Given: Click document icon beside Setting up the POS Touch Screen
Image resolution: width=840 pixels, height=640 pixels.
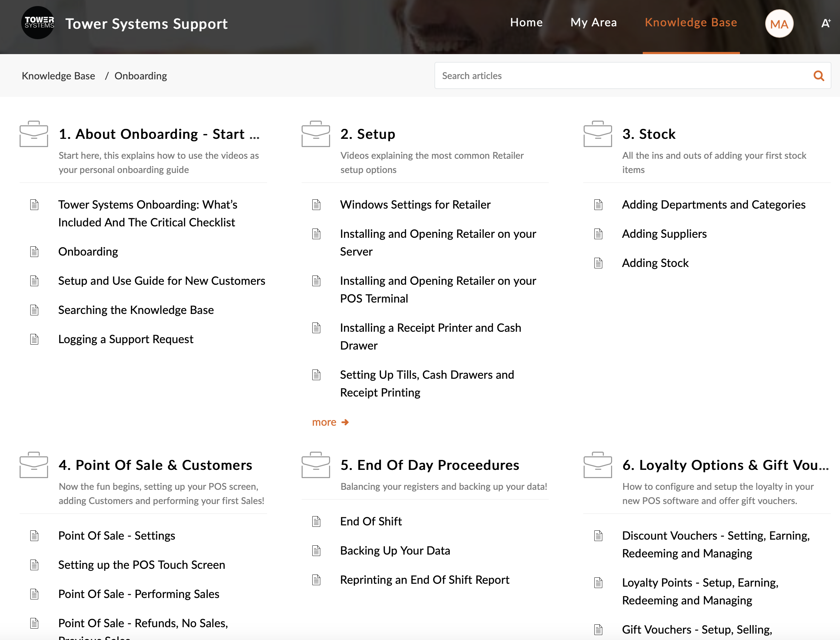Looking at the screenshot, I should click(34, 565).
